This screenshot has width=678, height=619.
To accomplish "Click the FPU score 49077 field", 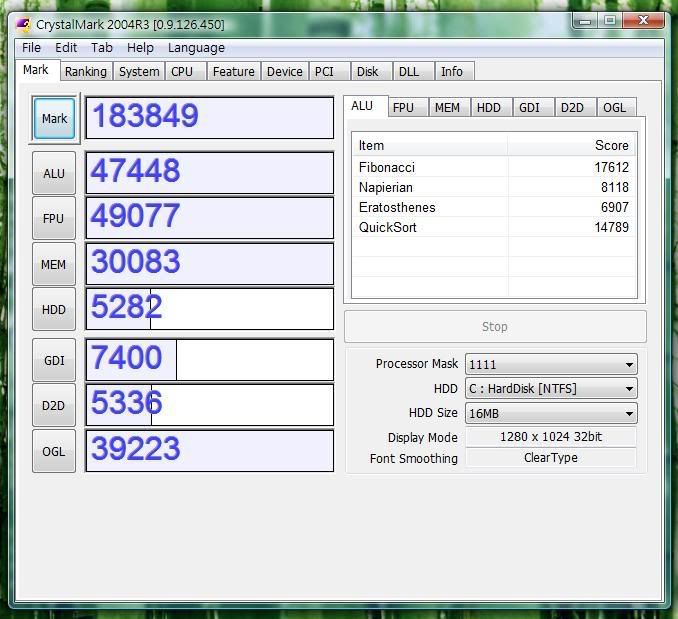I will 210,218.
